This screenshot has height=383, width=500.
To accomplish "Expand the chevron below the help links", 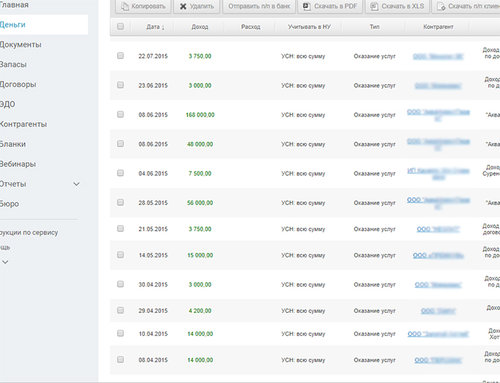I will coord(5,262).
